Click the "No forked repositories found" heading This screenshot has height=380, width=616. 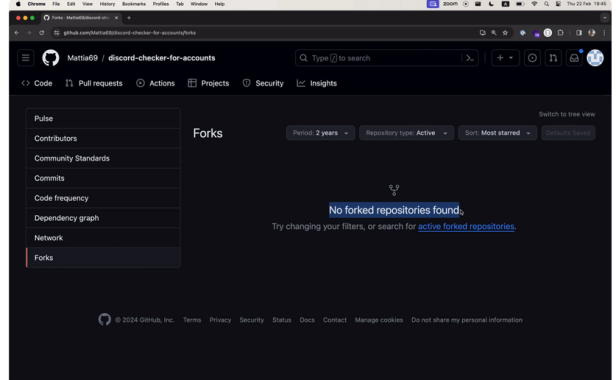click(x=394, y=210)
